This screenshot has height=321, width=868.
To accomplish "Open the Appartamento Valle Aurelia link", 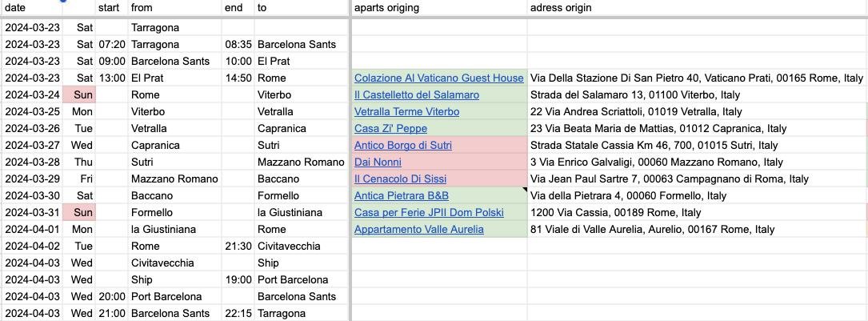I will point(418,230).
